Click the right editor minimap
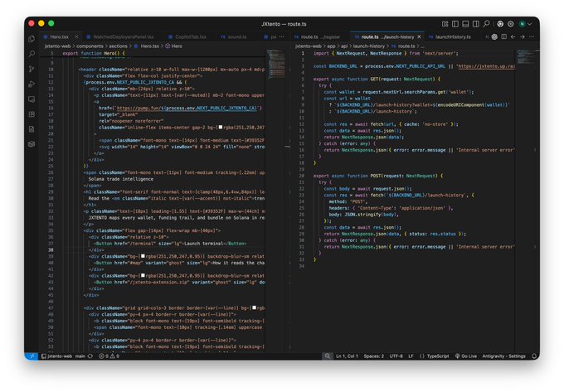Viewport: 564px width, 392px height. point(525,57)
